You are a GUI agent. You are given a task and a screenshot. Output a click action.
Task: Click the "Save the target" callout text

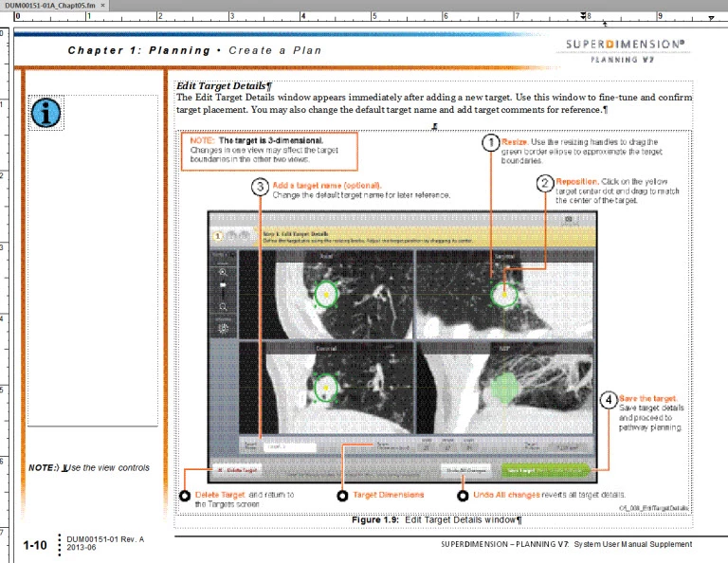[647, 398]
